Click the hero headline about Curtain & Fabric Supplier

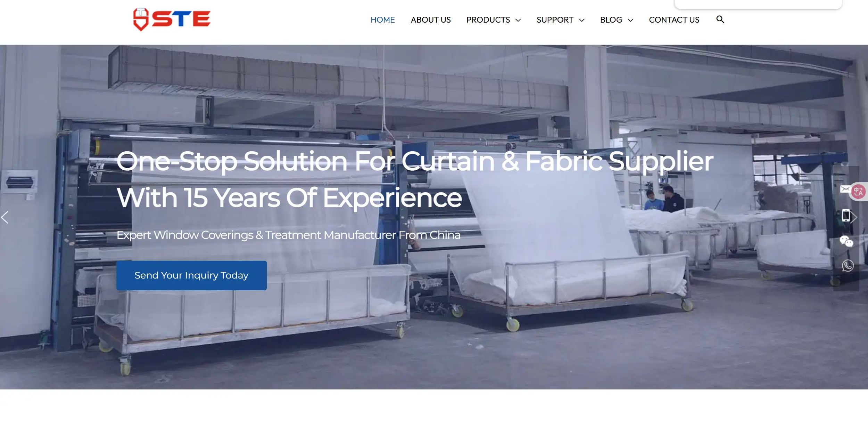coord(415,179)
